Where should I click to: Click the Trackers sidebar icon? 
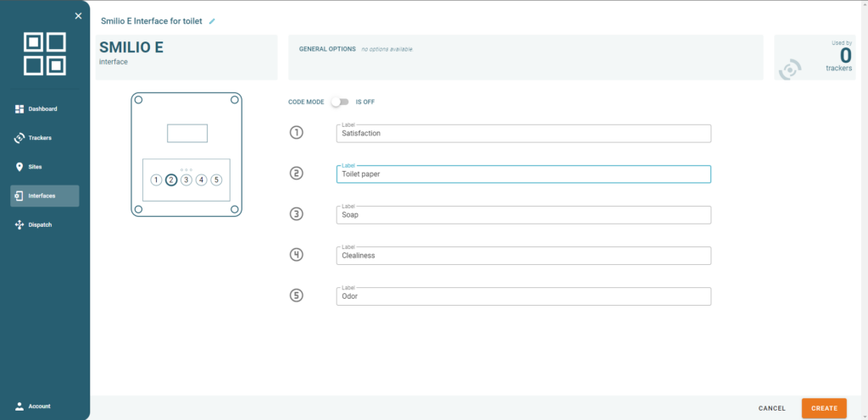coord(19,138)
